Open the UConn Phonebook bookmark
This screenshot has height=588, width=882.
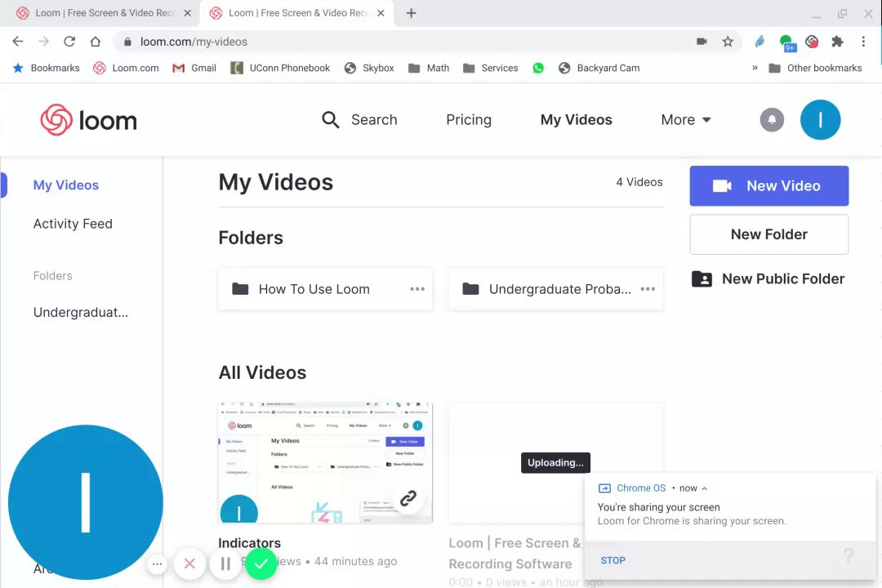pyautogui.click(x=280, y=68)
